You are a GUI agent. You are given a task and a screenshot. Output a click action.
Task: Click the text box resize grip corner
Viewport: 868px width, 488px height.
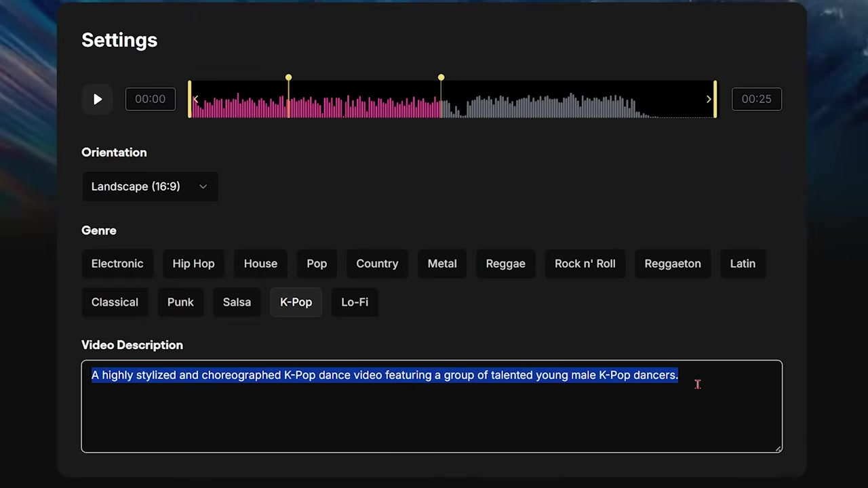point(778,447)
